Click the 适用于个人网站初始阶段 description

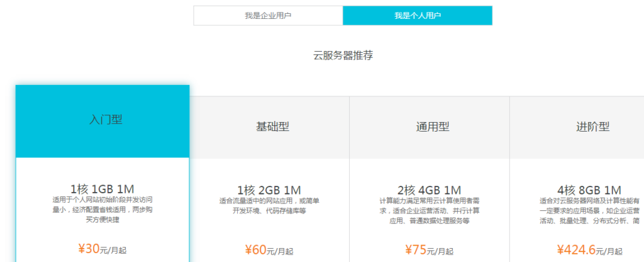103,210
